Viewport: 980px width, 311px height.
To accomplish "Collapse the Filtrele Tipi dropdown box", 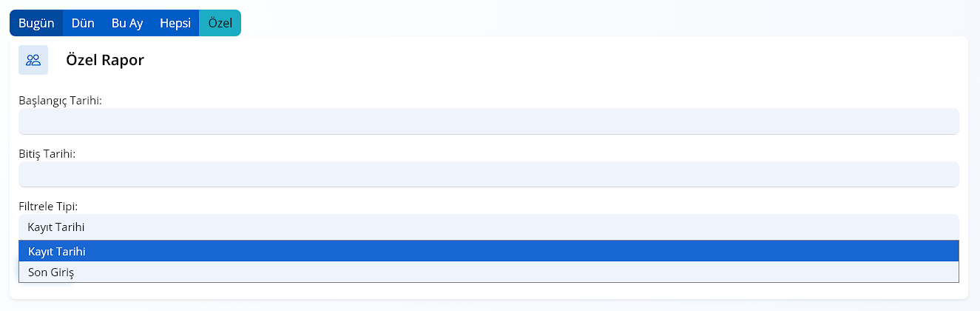I will [x=488, y=227].
